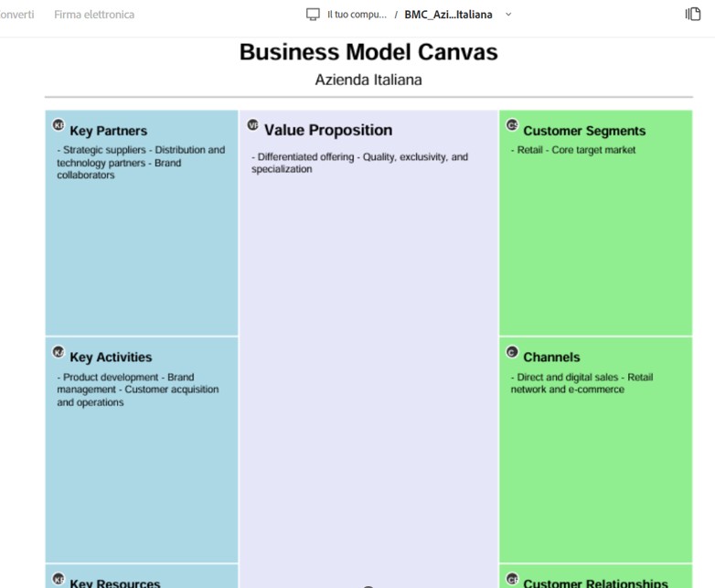Click the Channels section icon

[x=512, y=352]
